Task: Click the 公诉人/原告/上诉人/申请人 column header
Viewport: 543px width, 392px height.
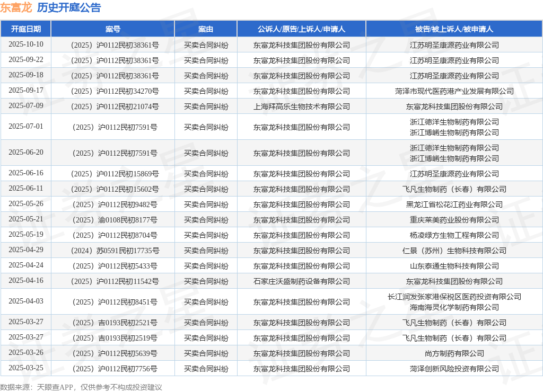Action: click(301, 29)
